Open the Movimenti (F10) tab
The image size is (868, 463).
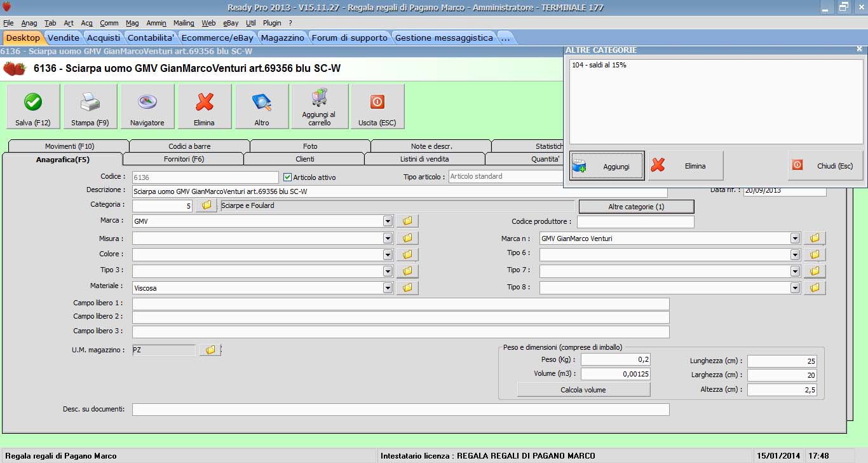[69, 146]
